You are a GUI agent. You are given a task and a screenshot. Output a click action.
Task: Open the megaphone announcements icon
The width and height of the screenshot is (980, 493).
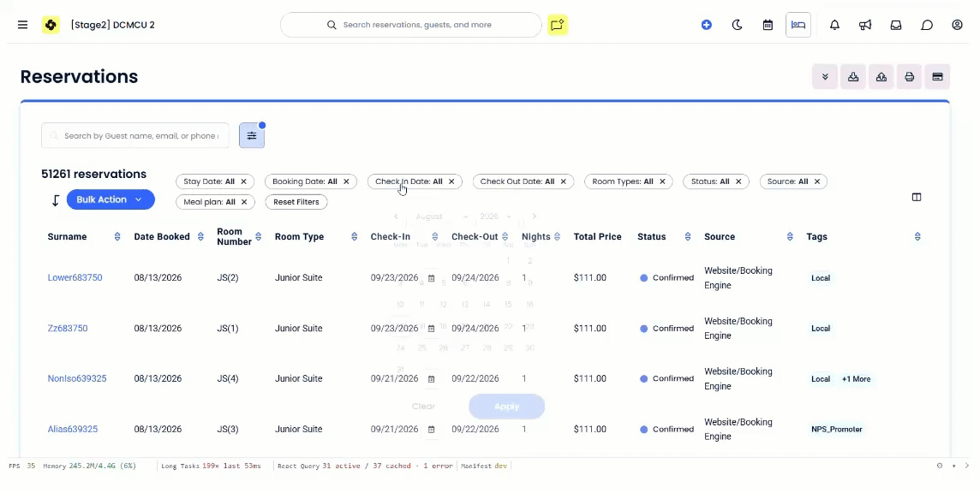point(865,25)
